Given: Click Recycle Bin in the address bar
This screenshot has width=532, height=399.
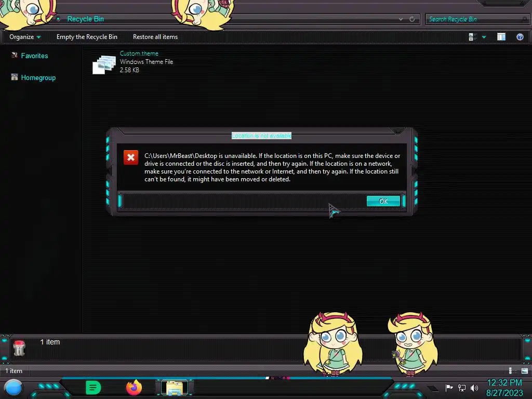Looking at the screenshot, I should pos(86,19).
